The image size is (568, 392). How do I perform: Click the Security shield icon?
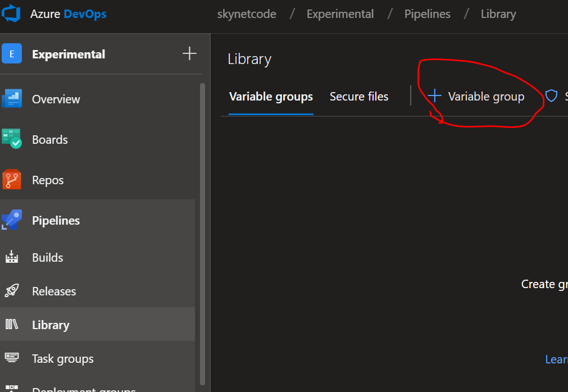[552, 97]
